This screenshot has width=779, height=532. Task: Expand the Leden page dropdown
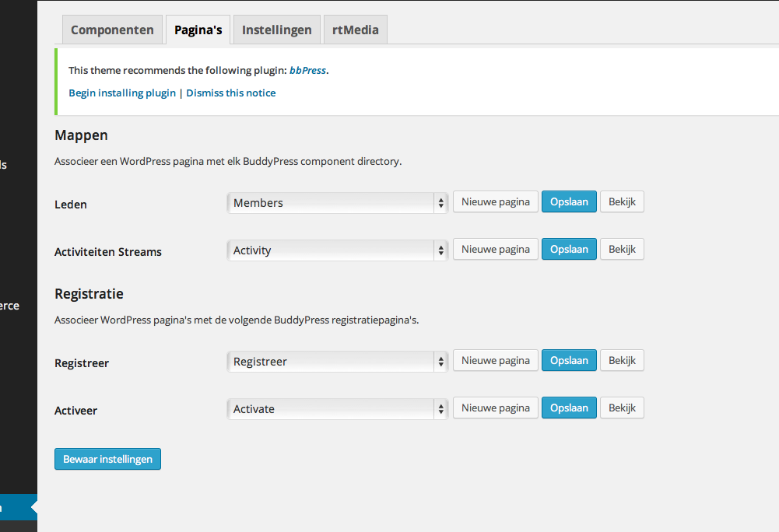pyautogui.click(x=338, y=203)
